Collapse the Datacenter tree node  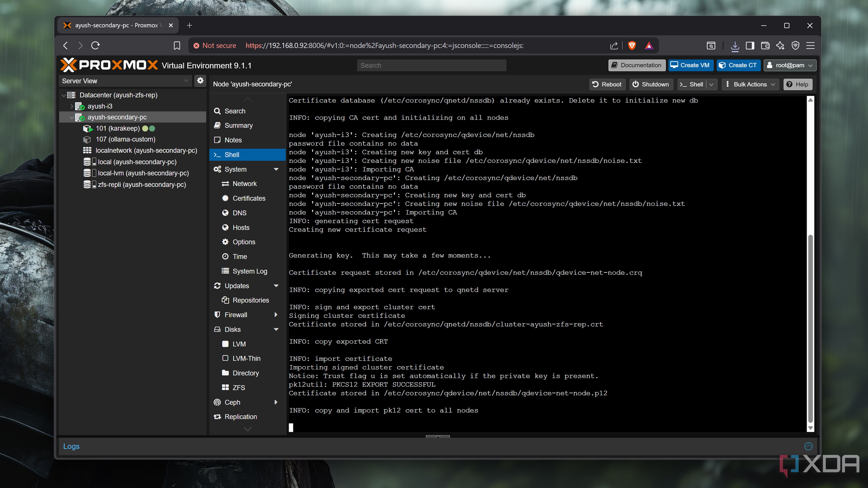click(x=64, y=95)
